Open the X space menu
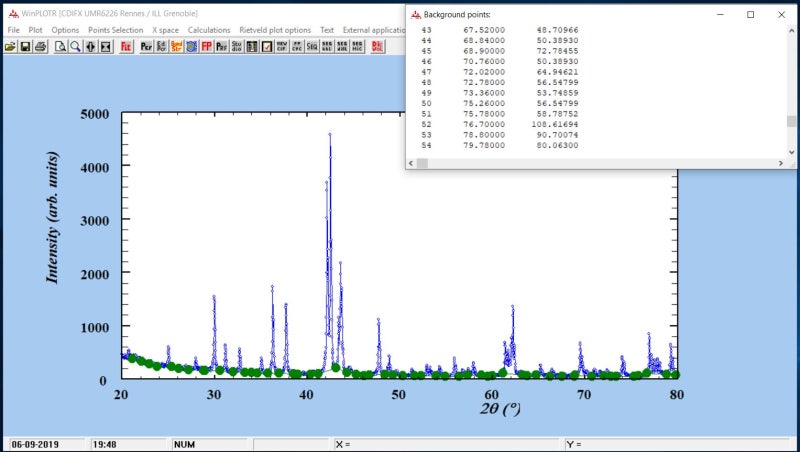The image size is (800, 452). click(x=165, y=30)
